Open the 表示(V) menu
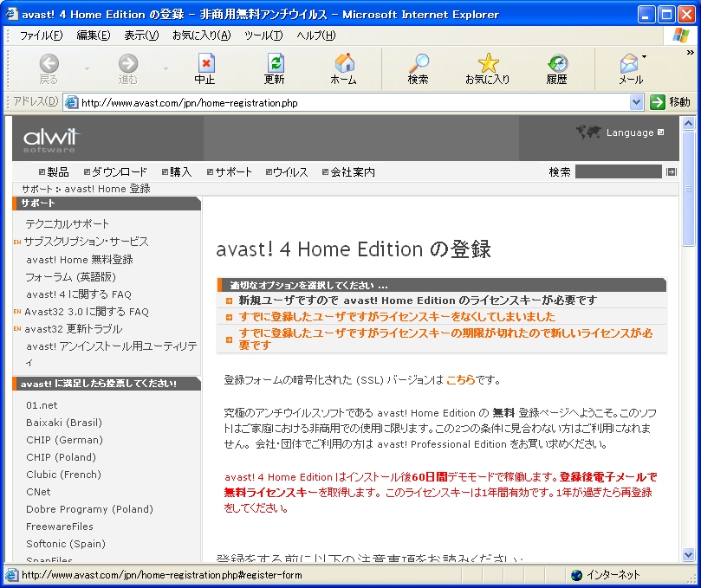The image size is (701, 588). (141, 36)
